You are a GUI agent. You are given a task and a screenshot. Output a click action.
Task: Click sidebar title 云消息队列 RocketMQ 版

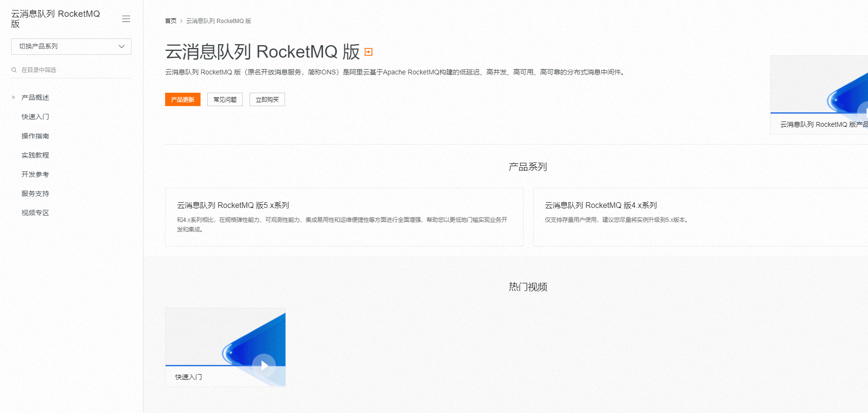pyautogui.click(x=56, y=19)
